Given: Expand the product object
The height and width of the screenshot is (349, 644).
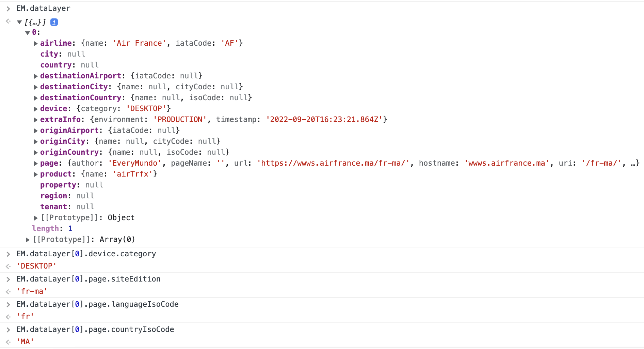Looking at the screenshot, I should point(36,174).
